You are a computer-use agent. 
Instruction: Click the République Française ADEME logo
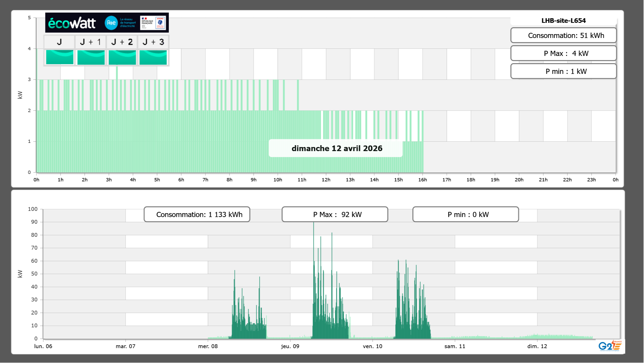(x=153, y=23)
